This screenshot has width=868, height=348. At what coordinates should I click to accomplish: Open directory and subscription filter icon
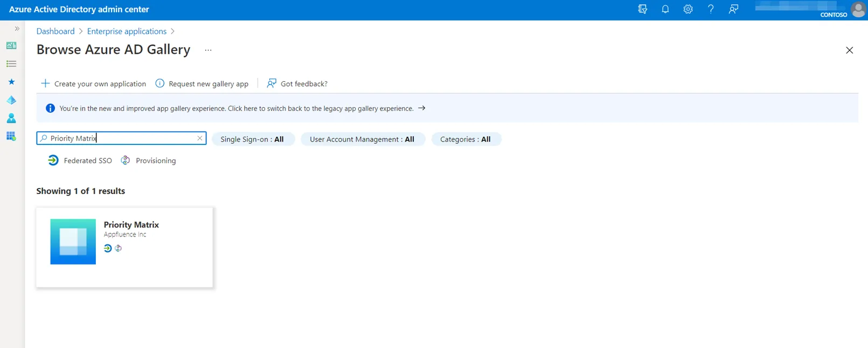tap(642, 9)
